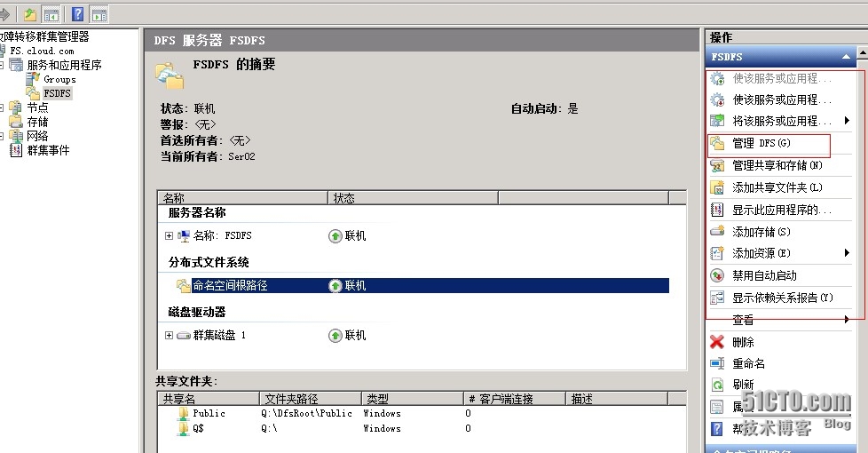Click online status icon of 名称: FSDFS
This screenshot has height=453, width=868.
(335, 236)
